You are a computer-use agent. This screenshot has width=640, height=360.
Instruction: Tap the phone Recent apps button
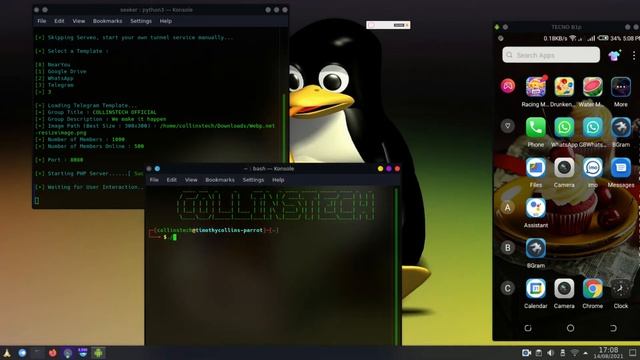tap(528, 328)
